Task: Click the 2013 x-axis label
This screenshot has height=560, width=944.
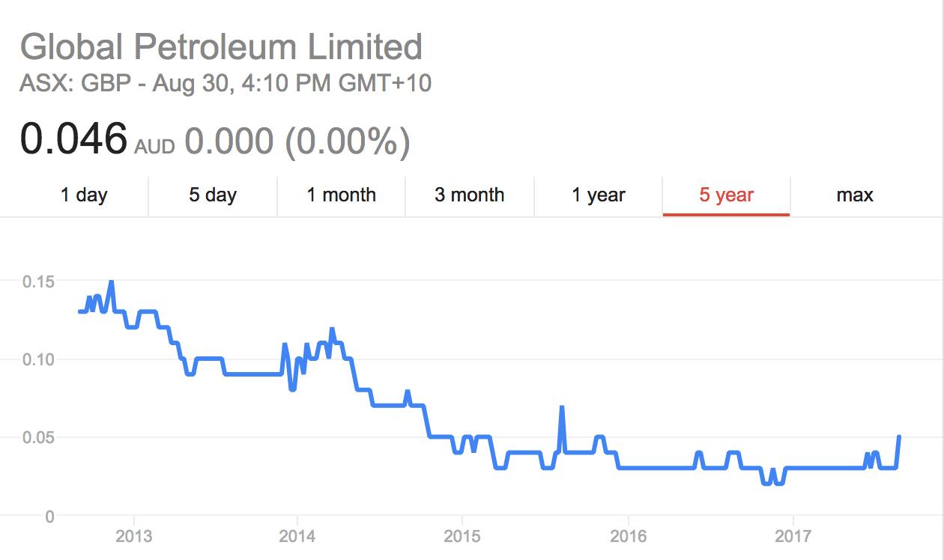Action: click(134, 537)
